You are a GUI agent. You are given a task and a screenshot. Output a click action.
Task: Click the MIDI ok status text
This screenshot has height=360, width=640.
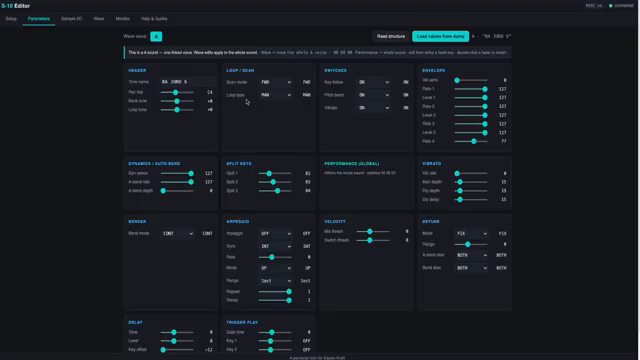tap(594, 6)
